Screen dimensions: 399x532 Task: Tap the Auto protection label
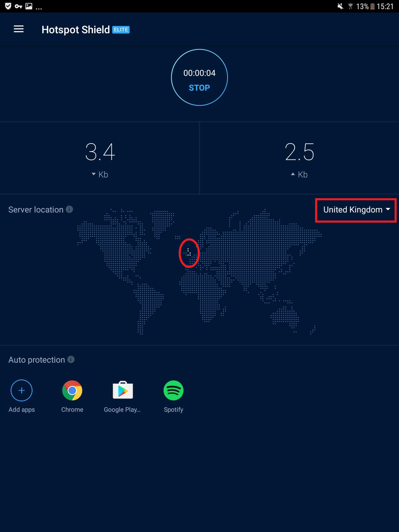pyautogui.click(x=37, y=360)
